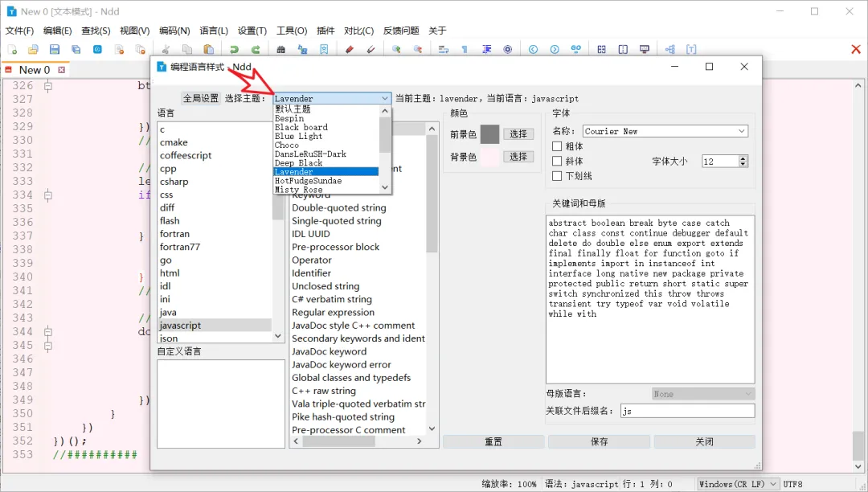Enable the 下划线 underline checkbox
The width and height of the screenshot is (868, 492).
(557, 176)
